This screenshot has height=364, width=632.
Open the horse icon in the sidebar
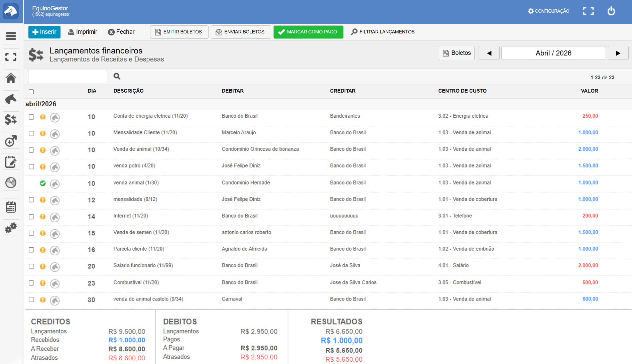[x=11, y=99]
